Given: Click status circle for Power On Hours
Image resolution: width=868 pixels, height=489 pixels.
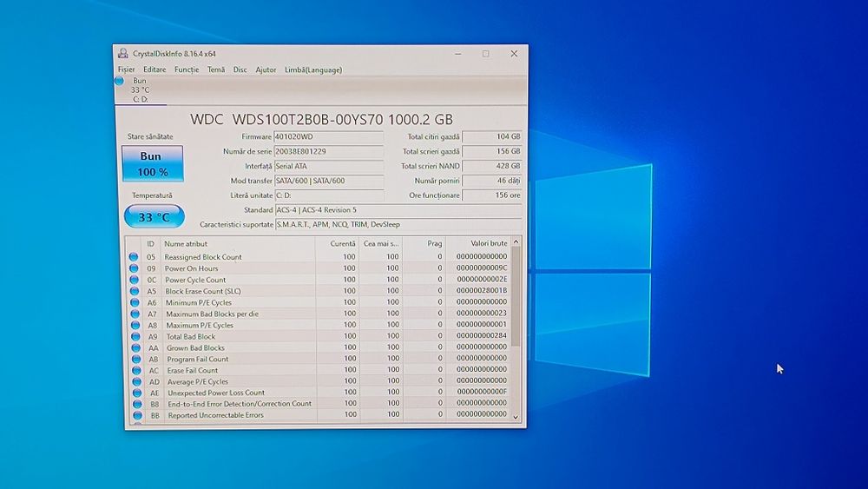Looking at the screenshot, I should [x=134, y=268].
